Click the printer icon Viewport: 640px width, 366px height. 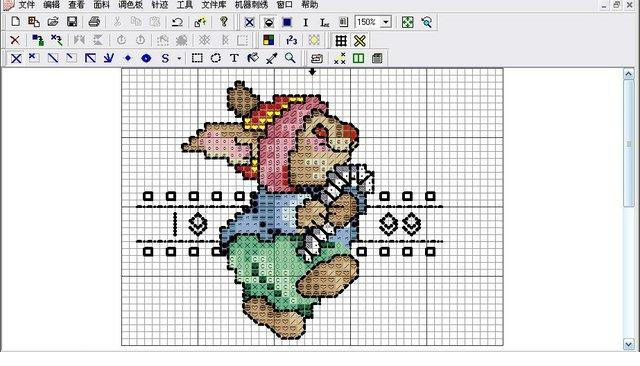pyautogui.click(x=94, y=22)
